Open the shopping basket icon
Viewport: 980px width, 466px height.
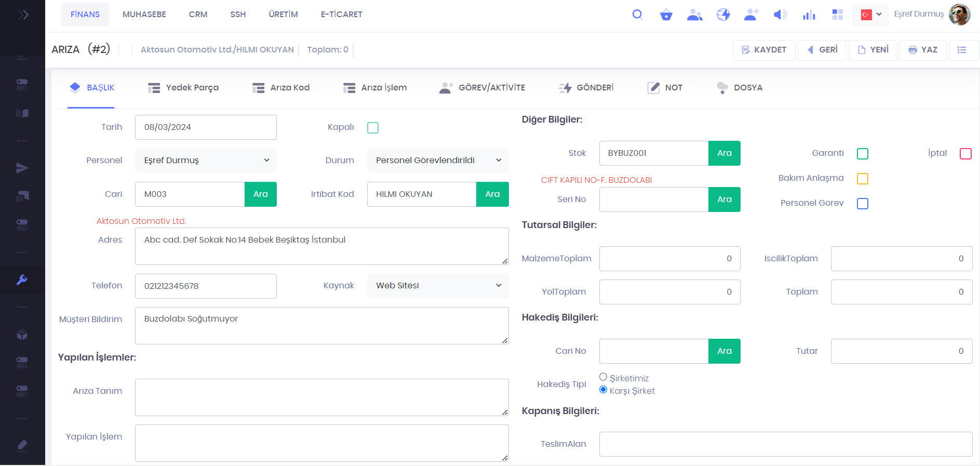pos(666,15)
